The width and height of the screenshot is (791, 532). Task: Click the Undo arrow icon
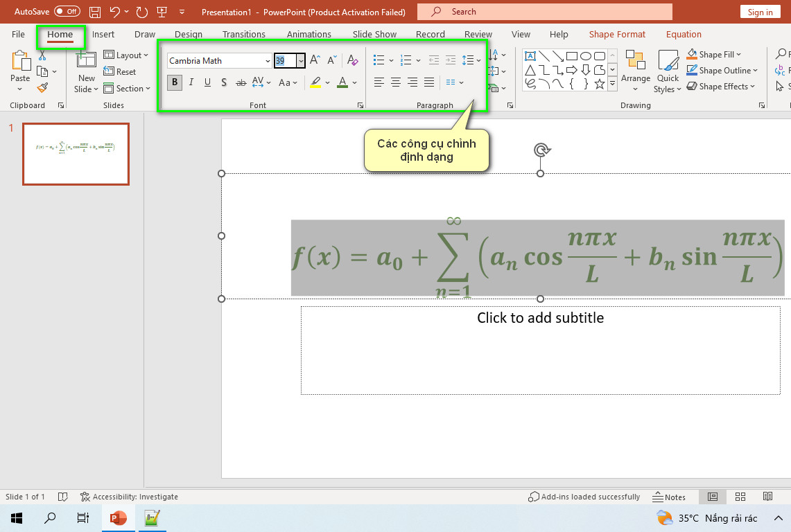[x=115, y=12]
